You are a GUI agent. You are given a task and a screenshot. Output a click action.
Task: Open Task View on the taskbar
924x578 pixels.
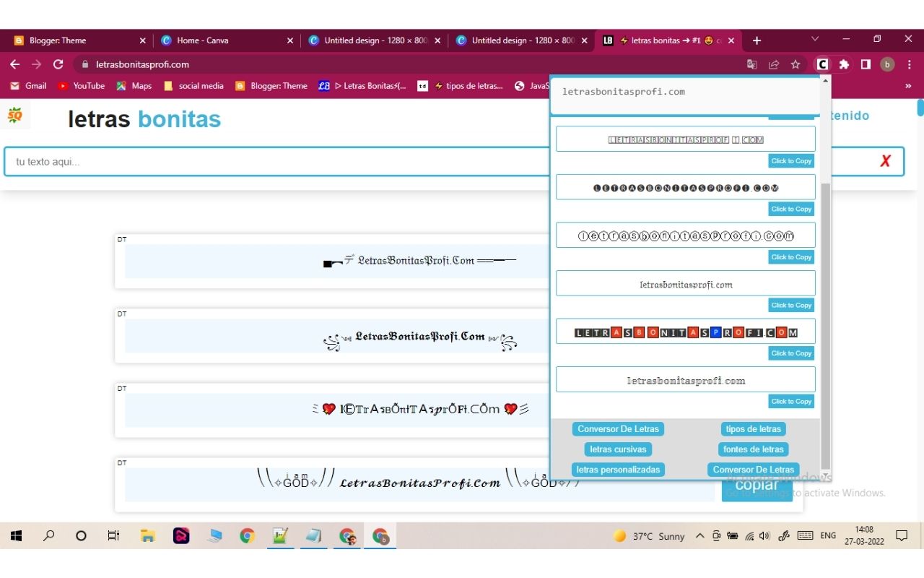coord(113,536)
